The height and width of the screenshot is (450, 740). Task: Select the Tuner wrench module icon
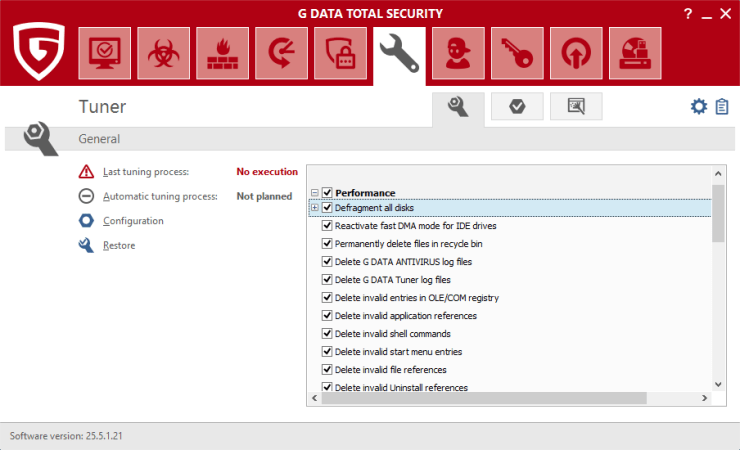[x=399, y=53]
